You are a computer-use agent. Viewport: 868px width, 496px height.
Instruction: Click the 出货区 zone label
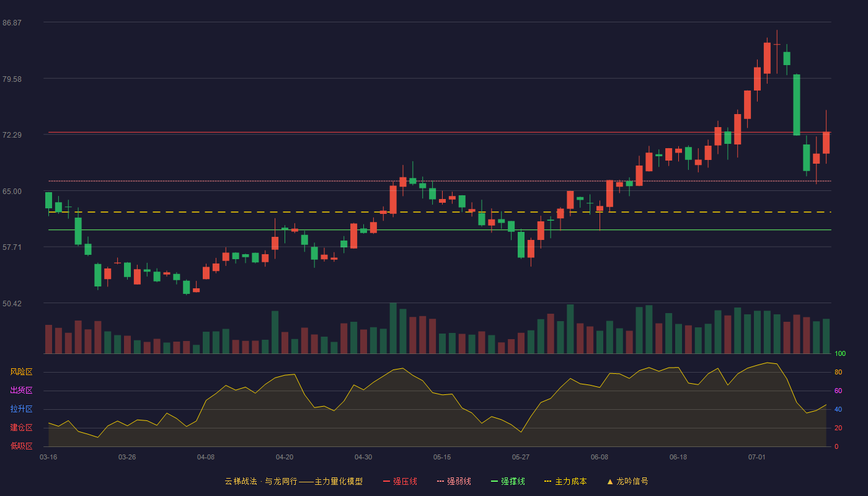click(21, 391)
